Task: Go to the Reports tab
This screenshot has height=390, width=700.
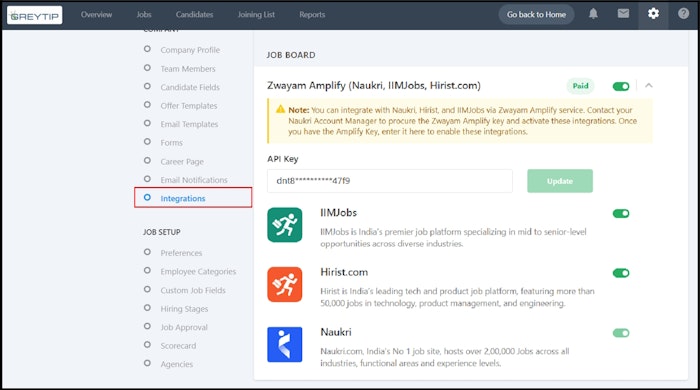Action: pyautogui.click(x=312, y=15)
